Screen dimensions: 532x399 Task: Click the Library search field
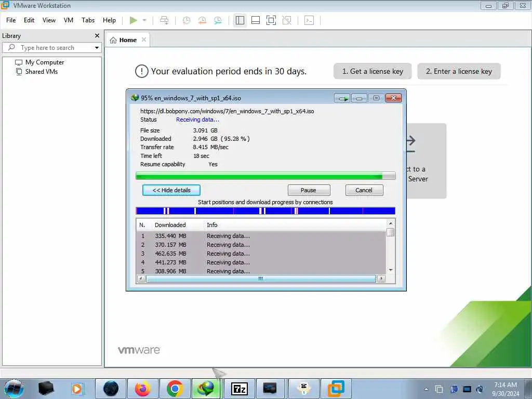click(x=51, y=48)
